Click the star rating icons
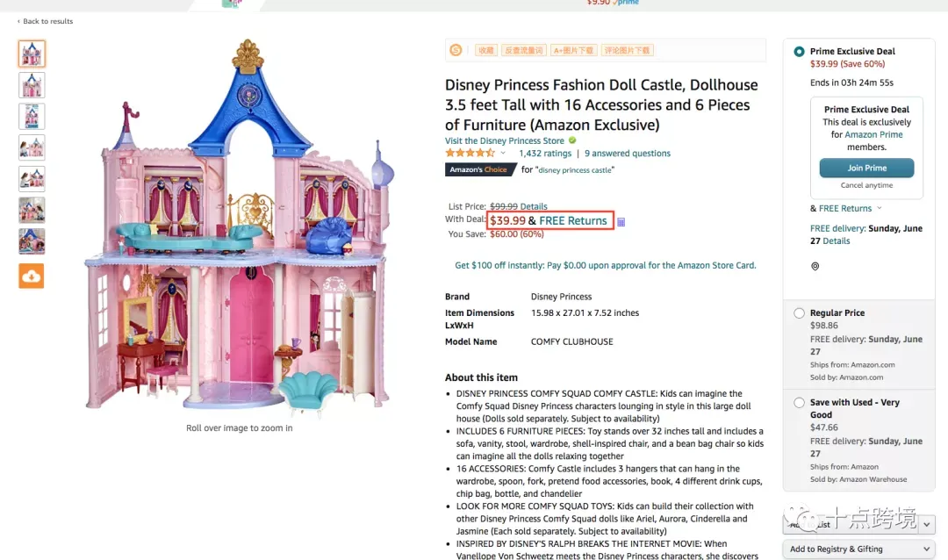This screenshot has width=948, height=560. (x=470, y=153)
